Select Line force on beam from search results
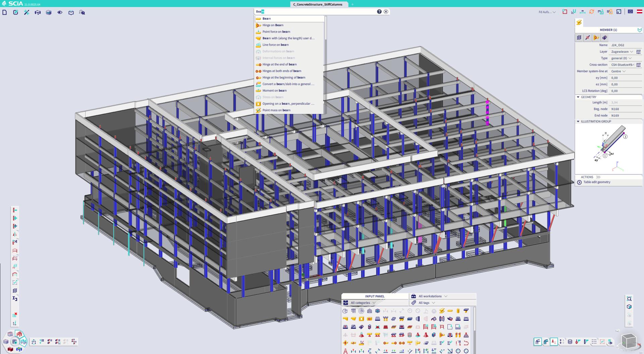Viewport: 644px width, 354px height. (276, 45)
